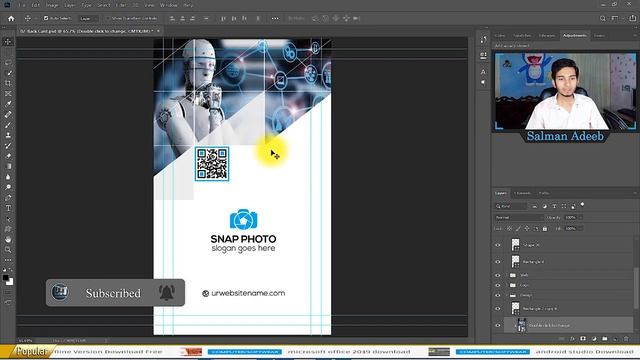640x360 pixels.
Task: Select the Pen tool
Action: [8, 198]
